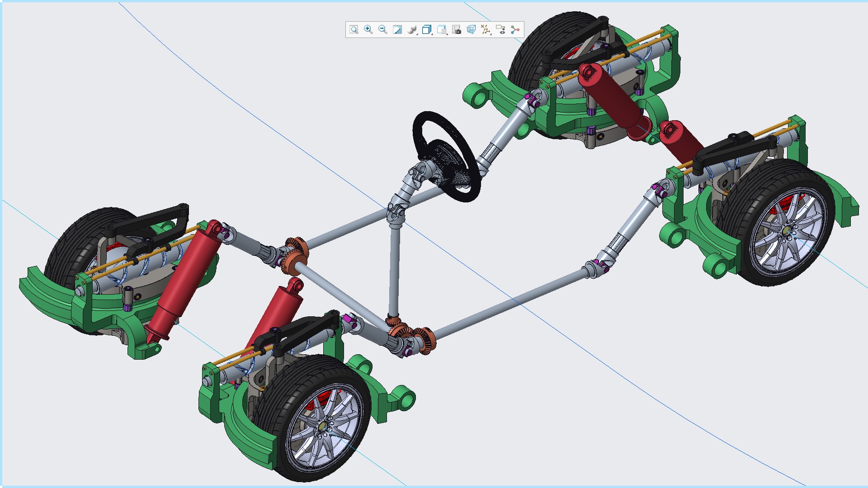Viewport: 868px width, 488px height.
Task: Open the Datum Display Filters dropdown
Action: point(486,30)
